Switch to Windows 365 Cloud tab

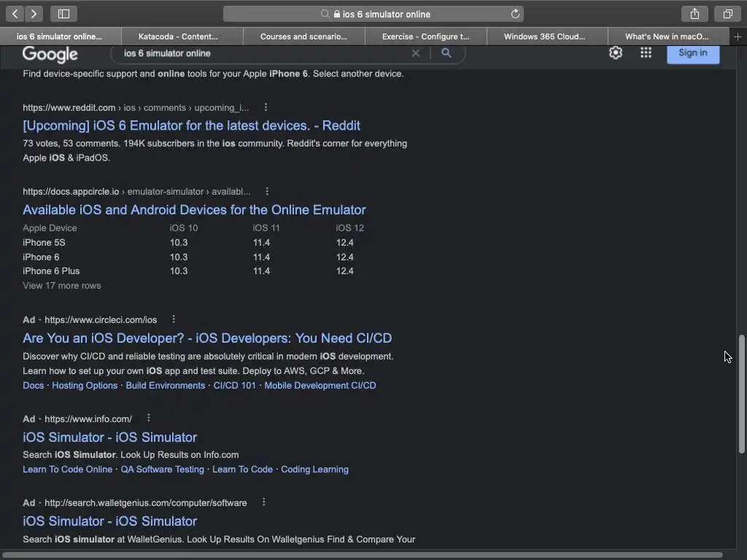coord(547,36)
